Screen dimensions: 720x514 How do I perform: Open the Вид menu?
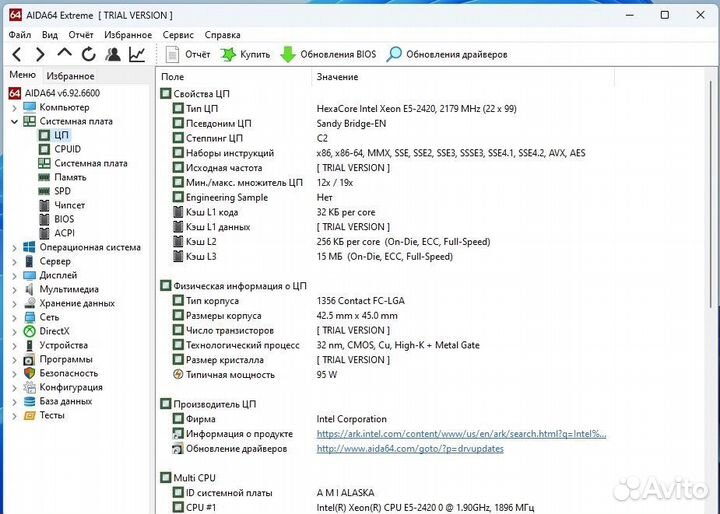50,35
